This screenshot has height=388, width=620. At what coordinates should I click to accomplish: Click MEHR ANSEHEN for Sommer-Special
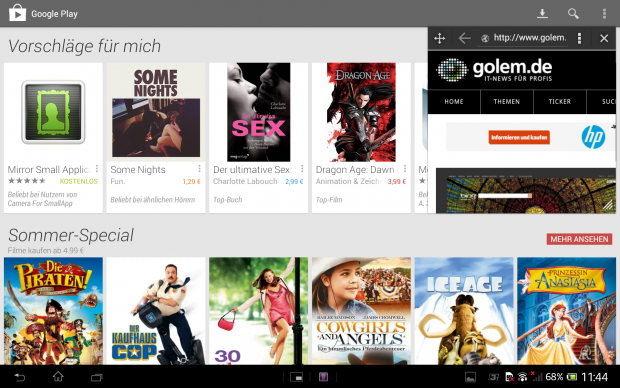tap(579, 239)
